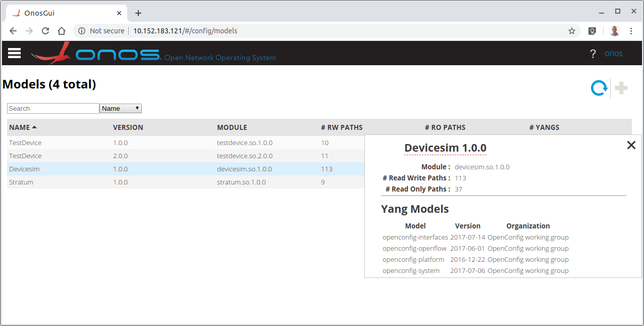Click the add model plus icon
The image size is (644, 326).
621,88
